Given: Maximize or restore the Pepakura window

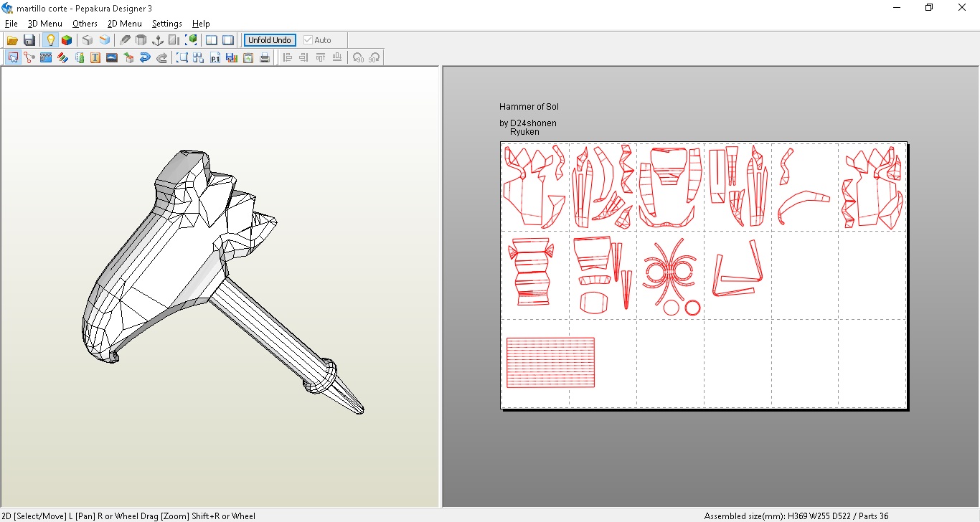Looking at the screenshot, I should 929,8.
